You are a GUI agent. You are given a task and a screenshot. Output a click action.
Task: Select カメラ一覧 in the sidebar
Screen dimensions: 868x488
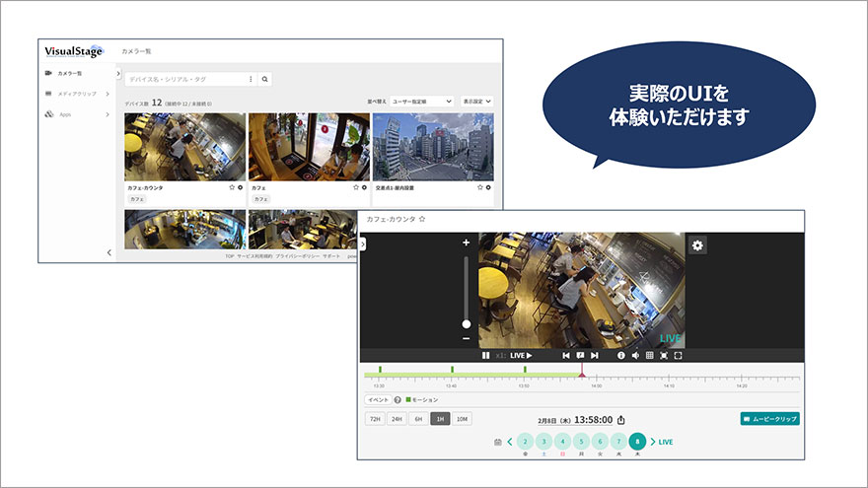click(69, 73)
